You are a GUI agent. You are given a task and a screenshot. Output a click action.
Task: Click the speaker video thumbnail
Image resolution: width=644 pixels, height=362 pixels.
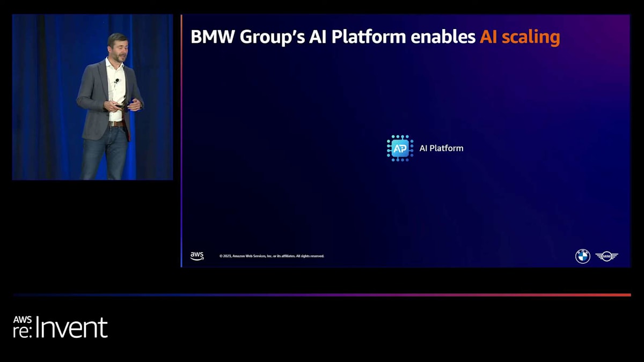[x=92, y=97]
